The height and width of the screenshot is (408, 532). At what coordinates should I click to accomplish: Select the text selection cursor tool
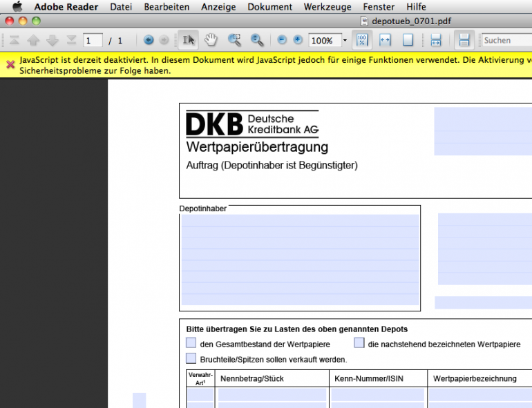coord(188,40)
